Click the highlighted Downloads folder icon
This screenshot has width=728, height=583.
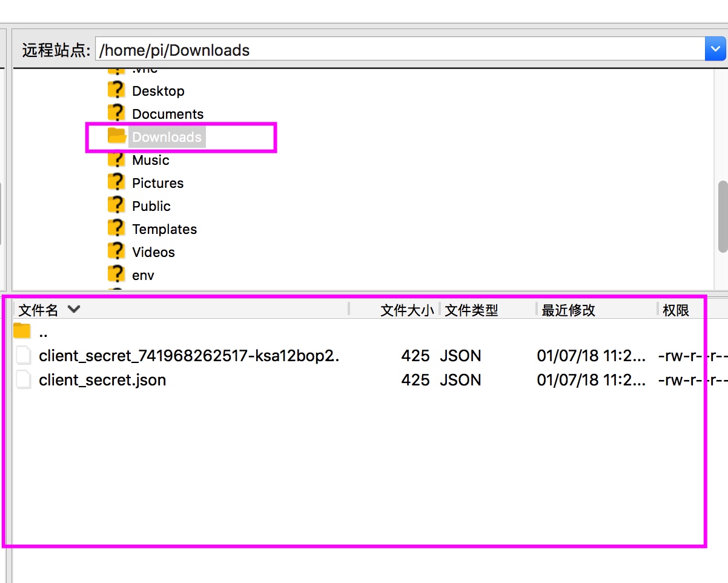pos(116,136)
